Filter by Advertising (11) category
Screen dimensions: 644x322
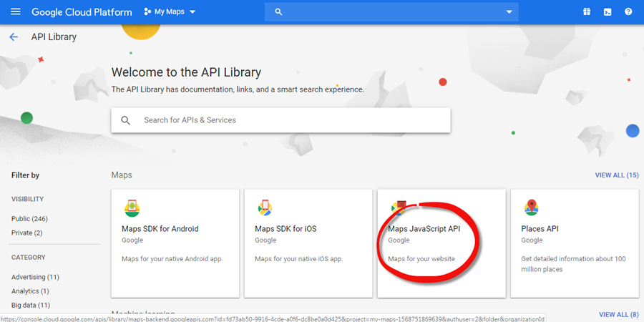(x=35, y=277)
